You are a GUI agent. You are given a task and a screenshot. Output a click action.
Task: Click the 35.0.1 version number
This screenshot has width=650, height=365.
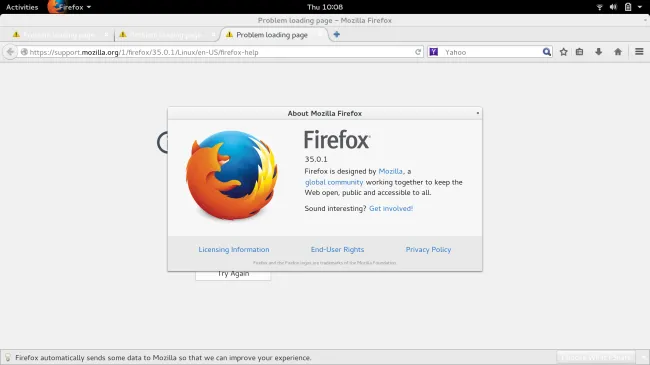click(x=316, y=159)
